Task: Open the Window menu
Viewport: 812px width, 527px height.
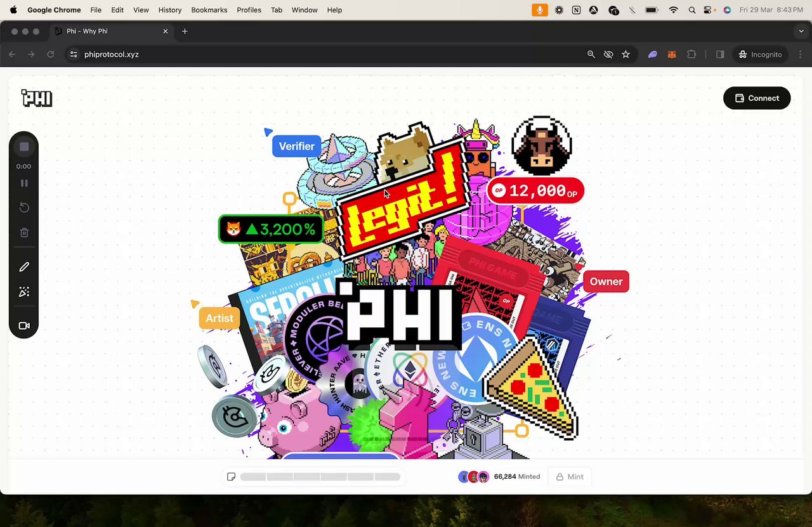Action: pyautogui.click(x=304, y=10)
